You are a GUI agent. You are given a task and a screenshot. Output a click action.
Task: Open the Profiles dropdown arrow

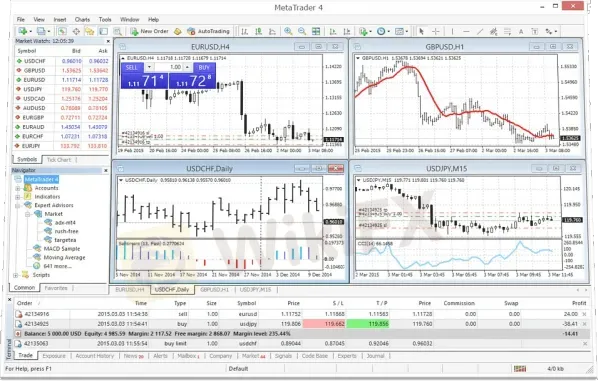[x=48, y=32]
